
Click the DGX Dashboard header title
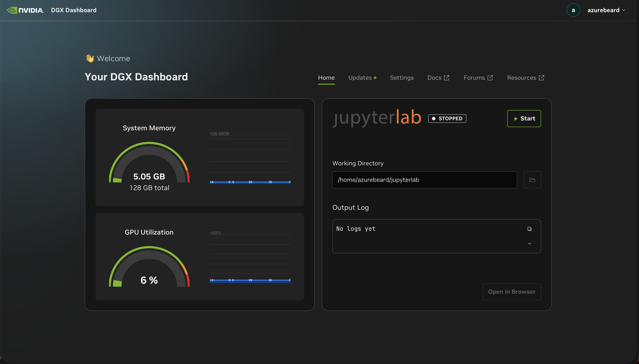[x=74, y=10]
